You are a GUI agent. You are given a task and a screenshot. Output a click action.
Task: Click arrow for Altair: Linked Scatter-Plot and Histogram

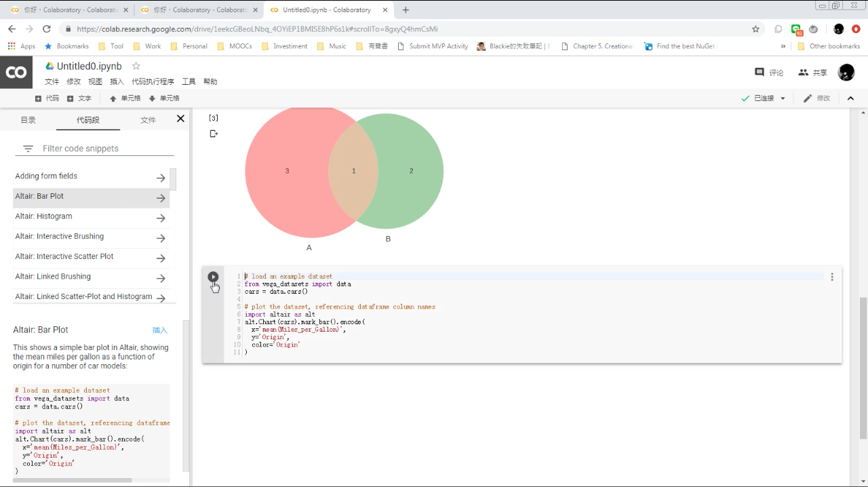click(161, 298)
